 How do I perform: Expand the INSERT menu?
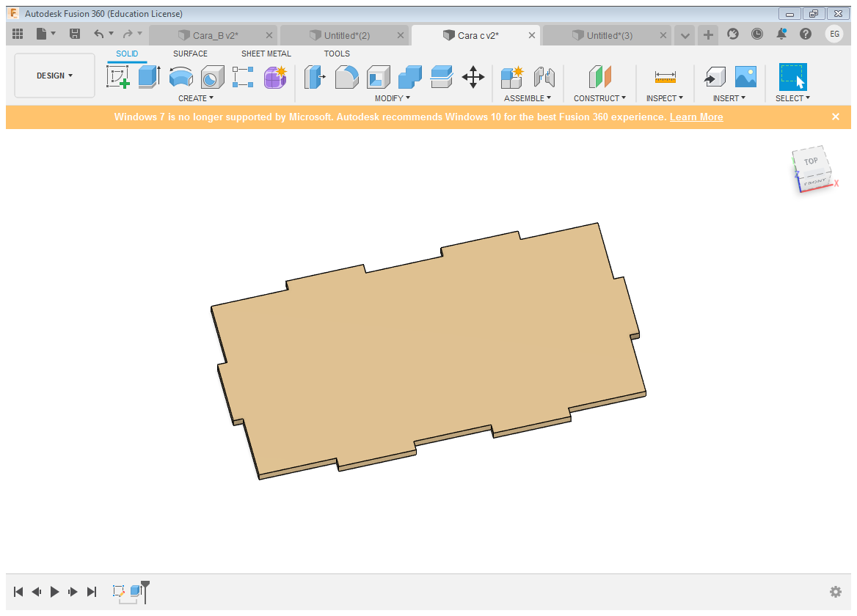[729, 98]
